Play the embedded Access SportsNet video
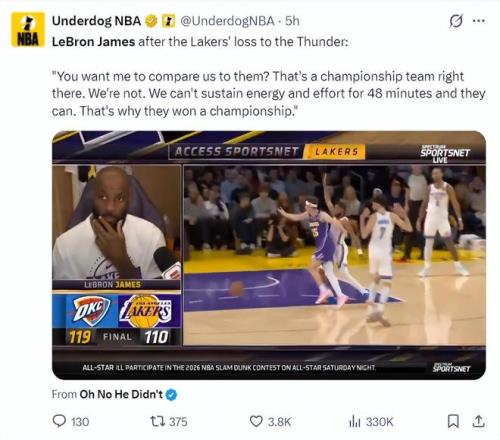 tap(269, 255)
